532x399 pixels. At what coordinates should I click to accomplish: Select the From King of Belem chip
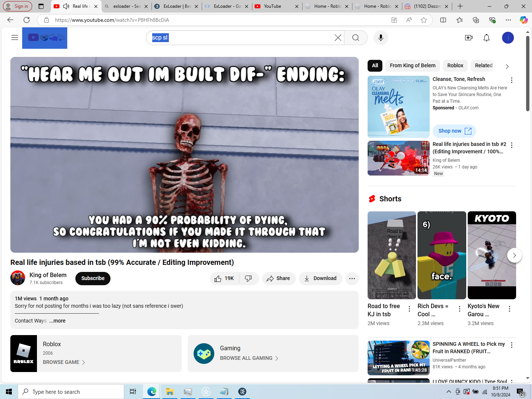[x=413, y=65]
